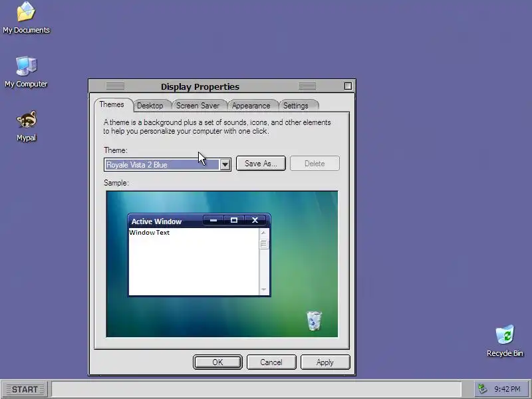The image size is (532, 399).
Task: Click the Theme: label
Action: click(x=116, y=150)
